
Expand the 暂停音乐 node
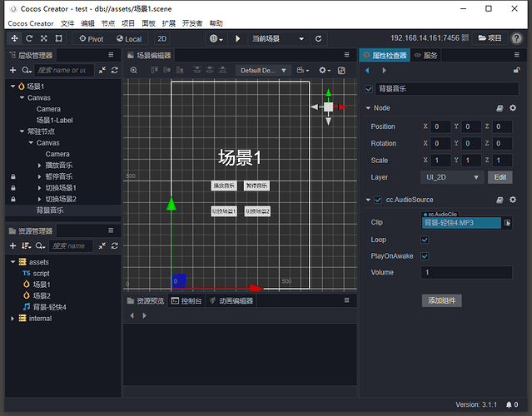click(39, 176)
